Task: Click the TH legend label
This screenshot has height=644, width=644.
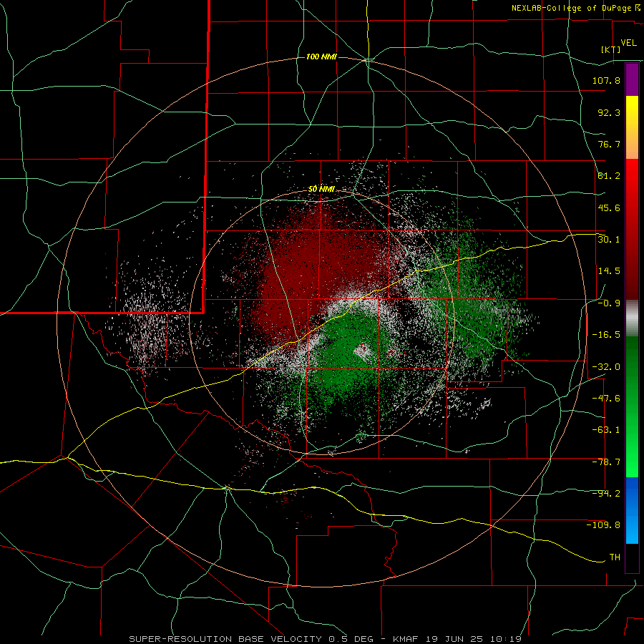Action: click(615, 557)
